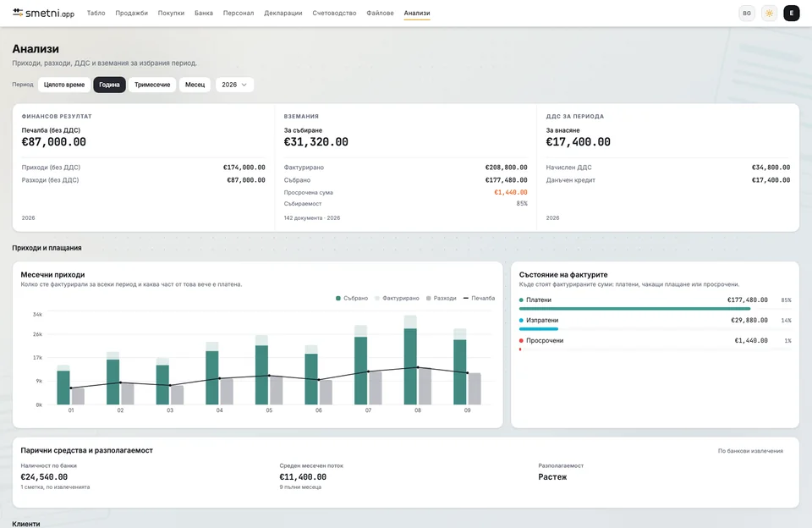Open the 2026 year dropdown
812x528 pixels.
[x=234, y=85]
